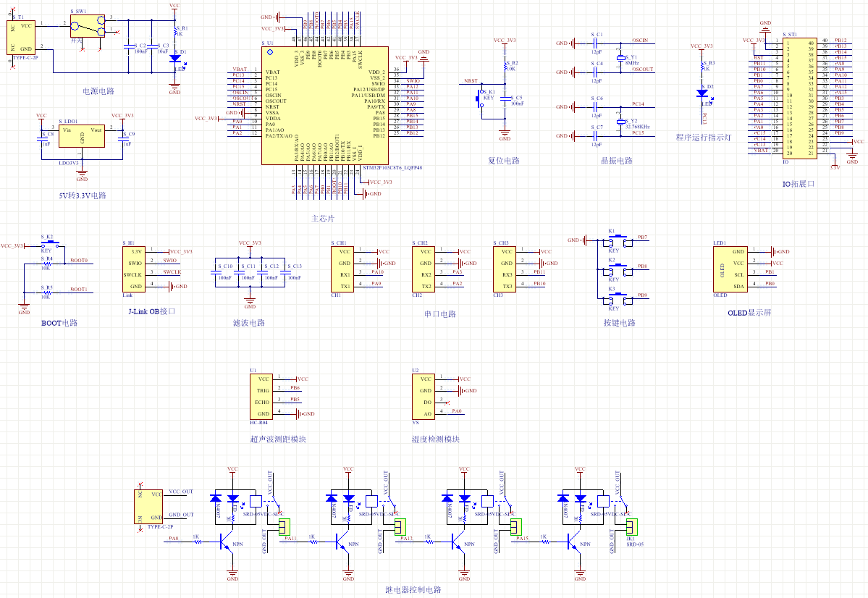Click the 8MHz crystal S_Y1
Viewport: 868px width, 598px height.
(620, 58)
